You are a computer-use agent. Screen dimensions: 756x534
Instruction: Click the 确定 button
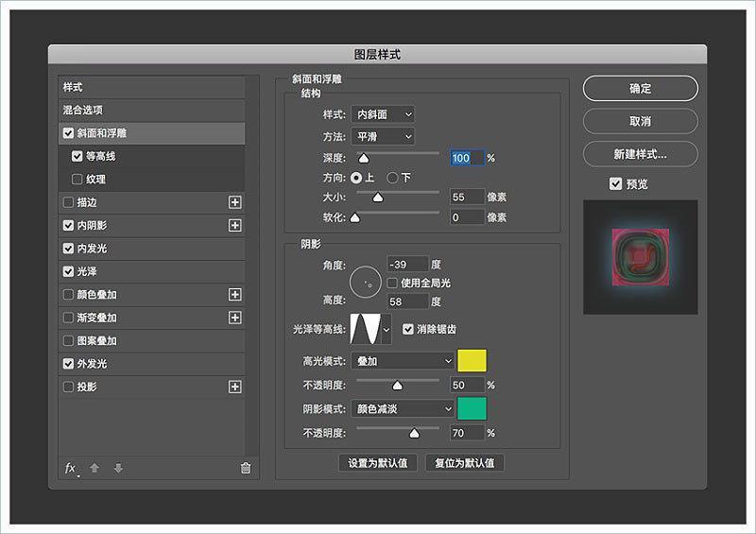(641, 88)
